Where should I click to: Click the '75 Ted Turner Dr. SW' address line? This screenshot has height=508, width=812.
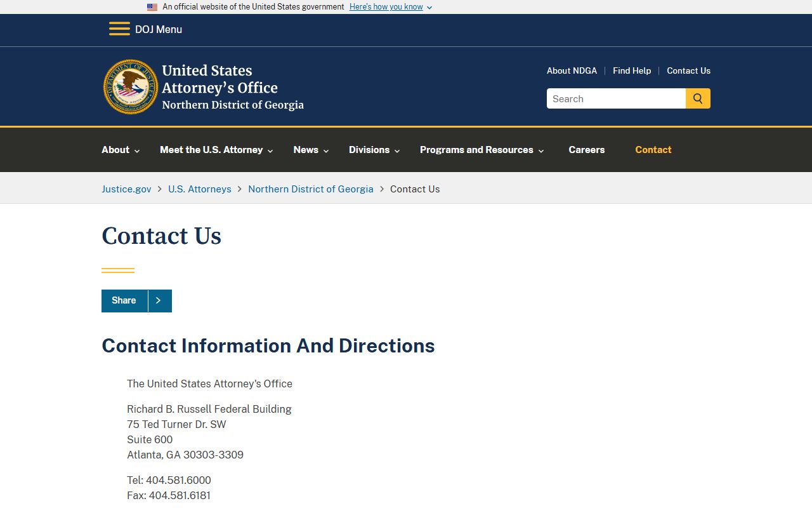coord(176,424)
